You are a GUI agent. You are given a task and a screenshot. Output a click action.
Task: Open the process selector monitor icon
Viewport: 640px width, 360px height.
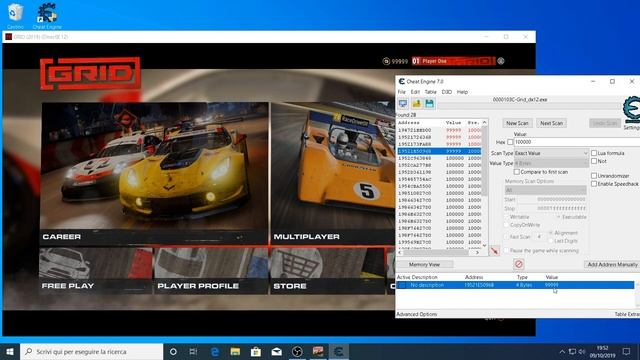tap(403, 104)
